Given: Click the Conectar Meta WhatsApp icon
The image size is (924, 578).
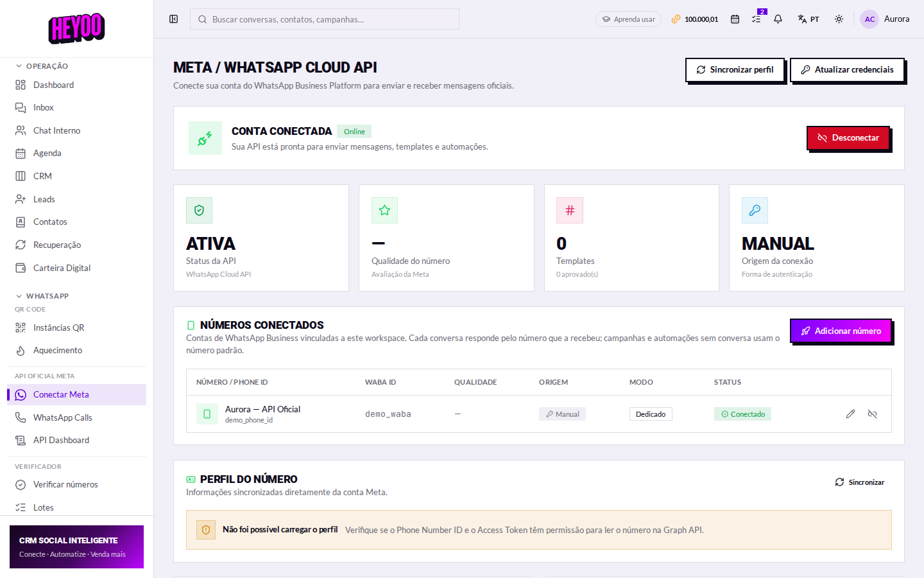Looking at the screenshot, I should click(x=21, y=395).
